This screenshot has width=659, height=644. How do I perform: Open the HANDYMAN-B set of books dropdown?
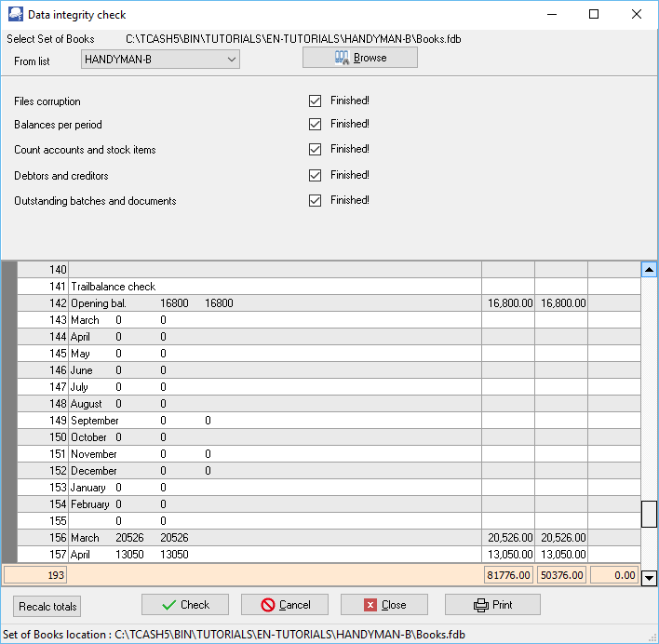160,60
